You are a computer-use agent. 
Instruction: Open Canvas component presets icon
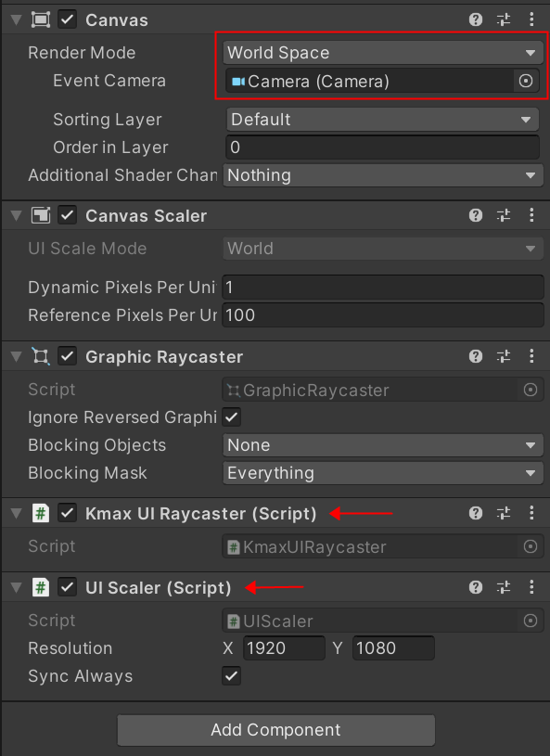[504, 19]
